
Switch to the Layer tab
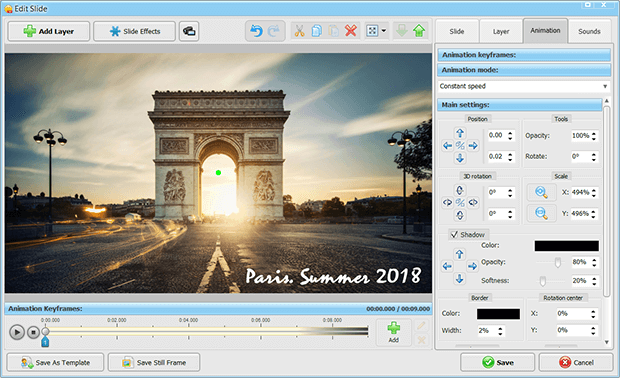[x=501, y=31]
